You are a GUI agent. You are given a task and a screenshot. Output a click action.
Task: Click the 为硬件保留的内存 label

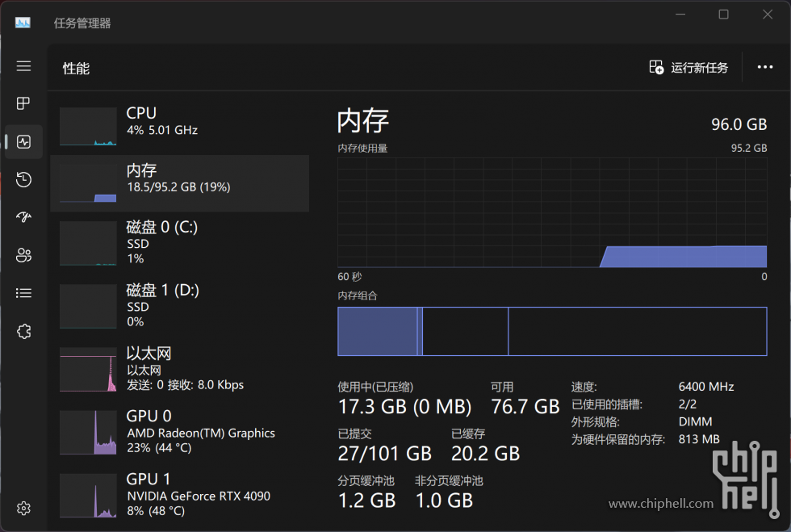click(x=618, y=439)
